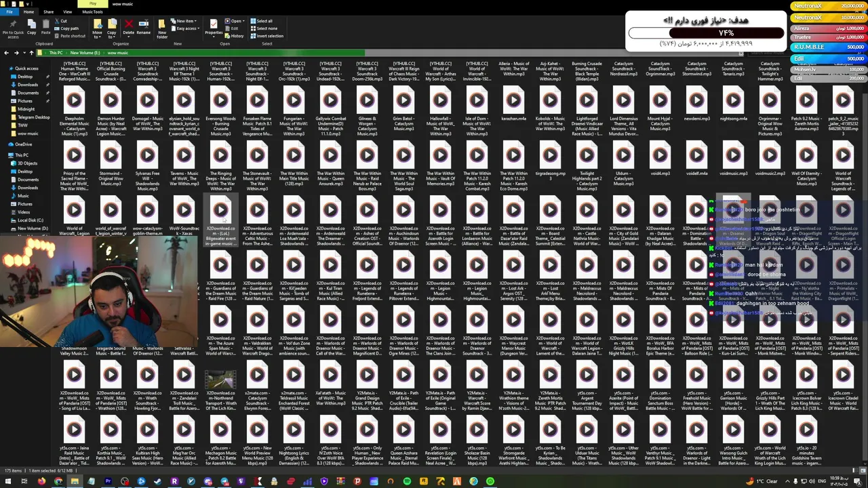Click This PC in the address breadcrumb

(56, 53)
